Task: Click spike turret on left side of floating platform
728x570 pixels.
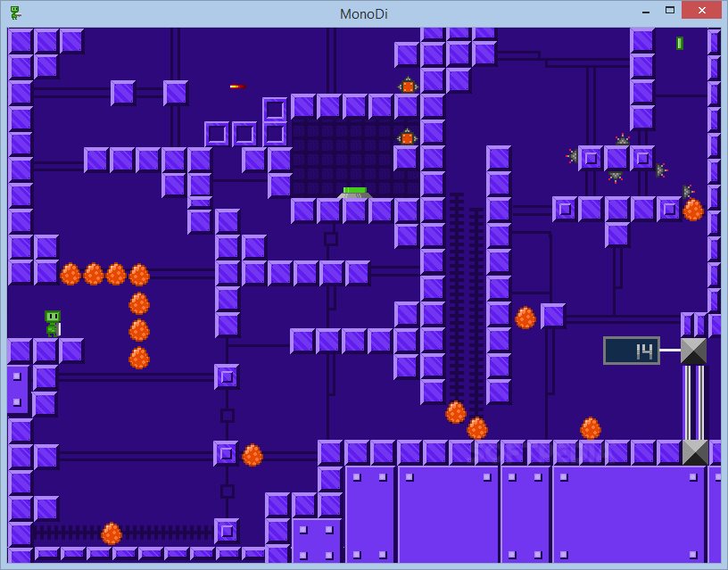Action: pos(572,156)
